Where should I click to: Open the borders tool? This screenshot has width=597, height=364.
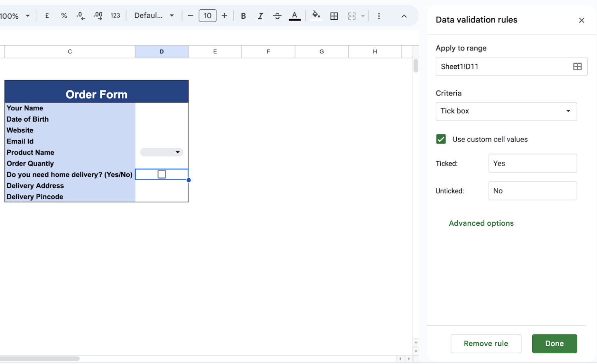click(334, 16)
